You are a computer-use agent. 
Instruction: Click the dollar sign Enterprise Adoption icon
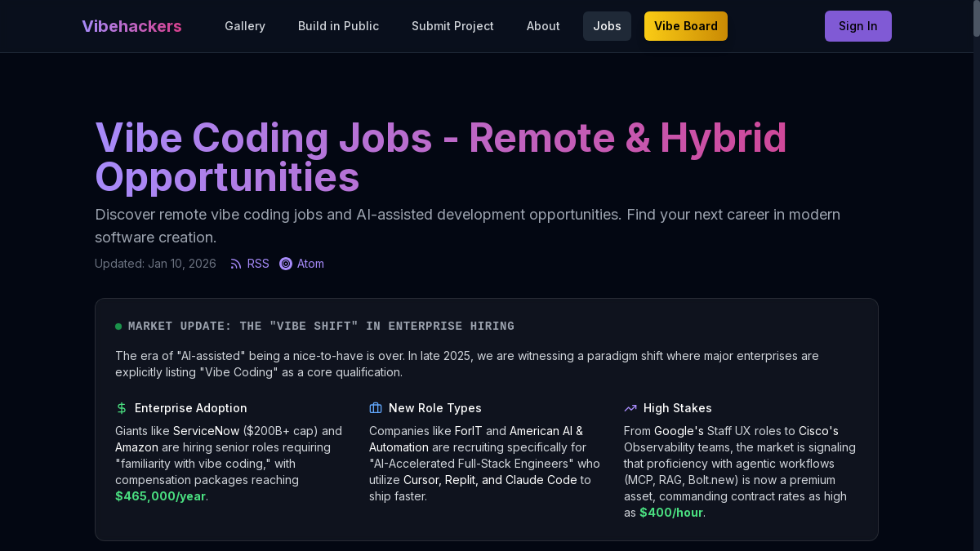[122, 408]
